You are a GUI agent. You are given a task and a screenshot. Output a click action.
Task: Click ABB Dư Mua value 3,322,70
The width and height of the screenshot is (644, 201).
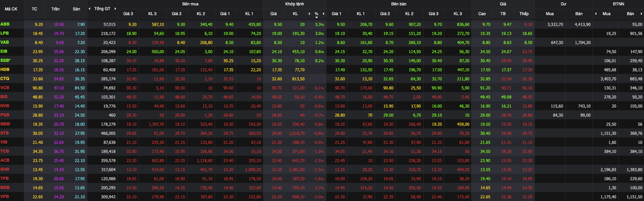(555, 25)
